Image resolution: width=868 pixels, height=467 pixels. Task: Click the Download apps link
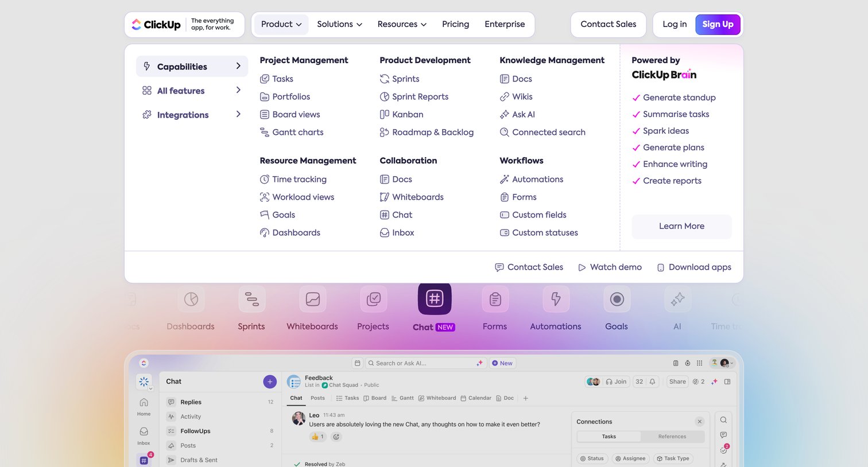click(x=693, y=267)
